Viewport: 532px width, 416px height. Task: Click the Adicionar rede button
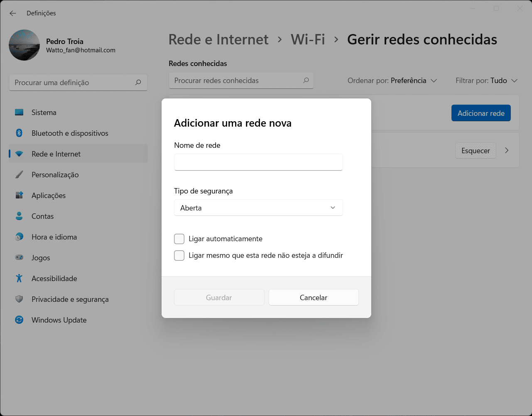(x=481, y=113)
